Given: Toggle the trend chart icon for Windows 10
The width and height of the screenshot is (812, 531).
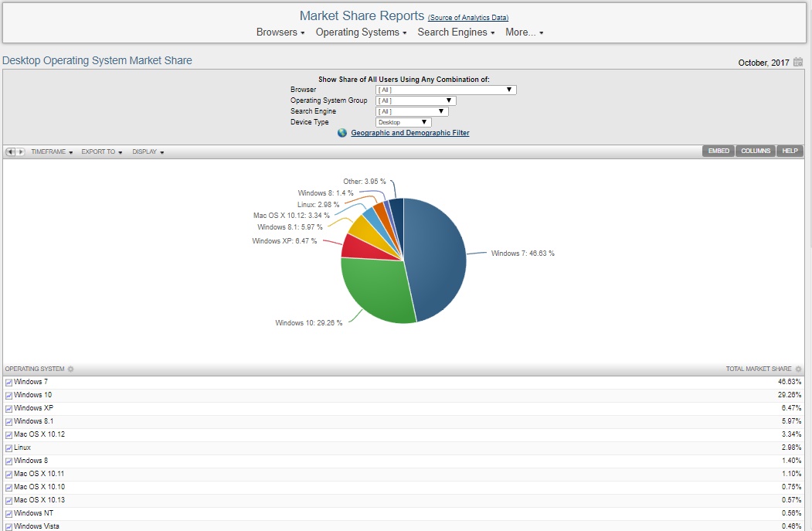Looking at the screenshot, I should [8, 395].
